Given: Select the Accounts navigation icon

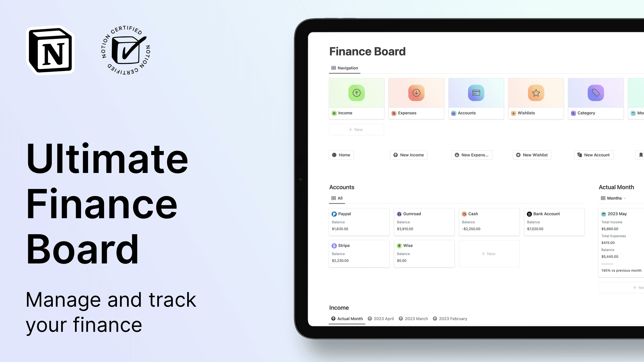Looking at the screenshot, I should pos(475,93).
